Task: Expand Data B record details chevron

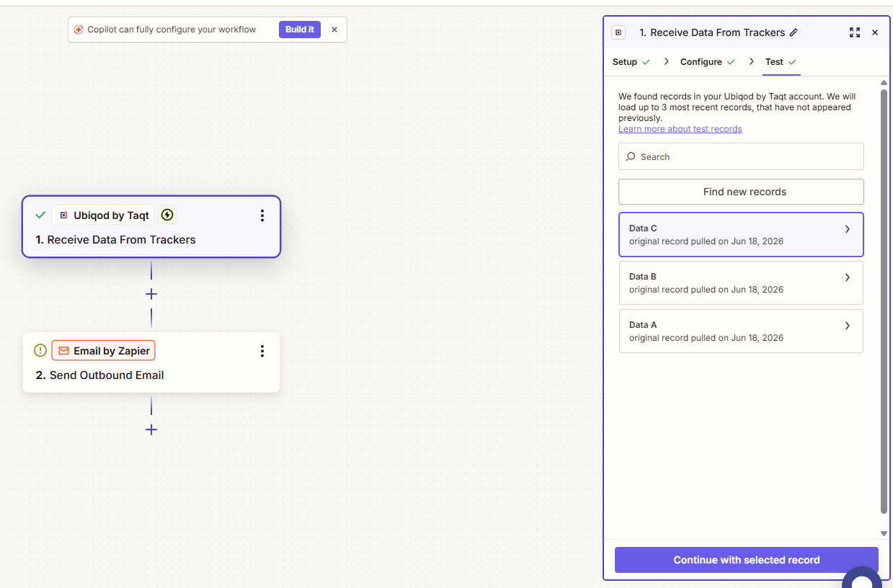Action: (848, 277)
